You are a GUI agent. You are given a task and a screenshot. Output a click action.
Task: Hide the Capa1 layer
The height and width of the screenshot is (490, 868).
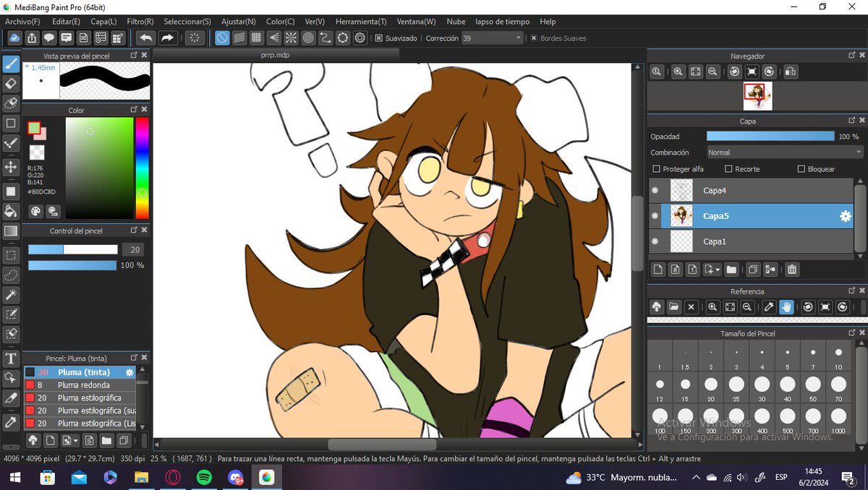pyautogui.click(x=655, y=241)
